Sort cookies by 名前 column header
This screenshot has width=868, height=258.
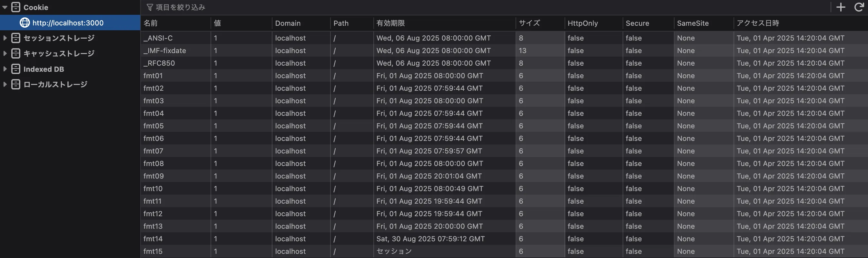coord(151,23)
